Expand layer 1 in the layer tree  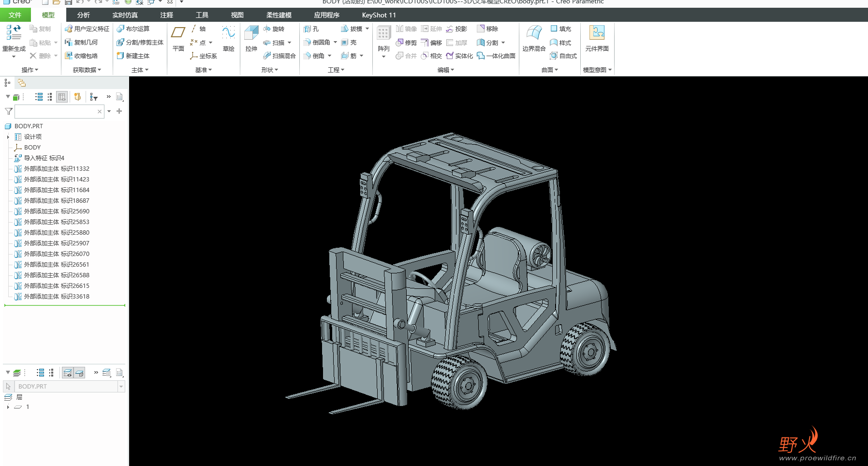coord(8,407)
